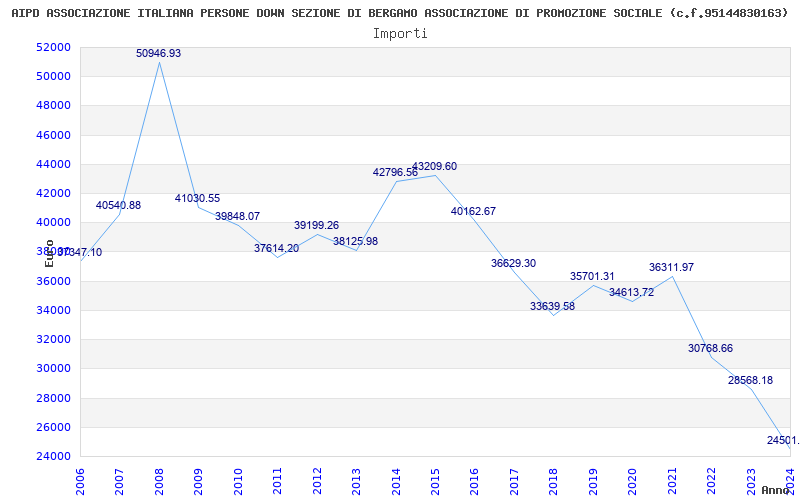800x500 pixels.
Task: Click the 46000 y-axis value
Action: pos(54,135)
